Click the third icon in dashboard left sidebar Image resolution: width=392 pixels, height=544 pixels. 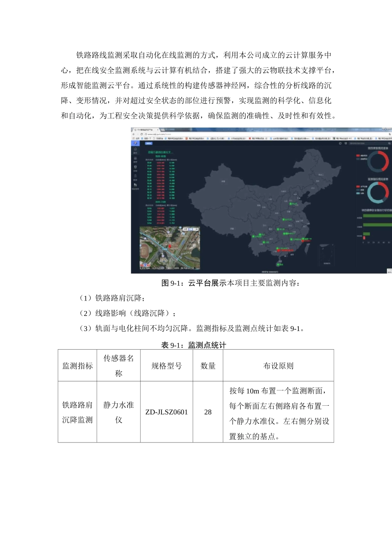[135, 167]
